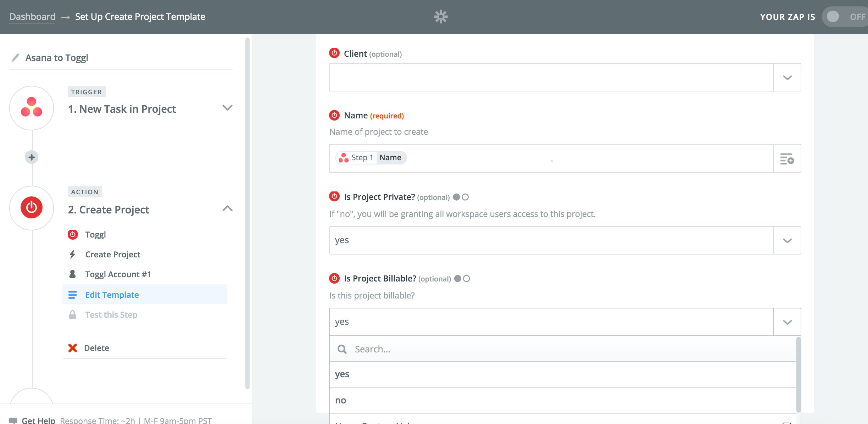
Task: Expand the New Task in Project trigger step
Action: pyautogui.click(x=227, y=107)
